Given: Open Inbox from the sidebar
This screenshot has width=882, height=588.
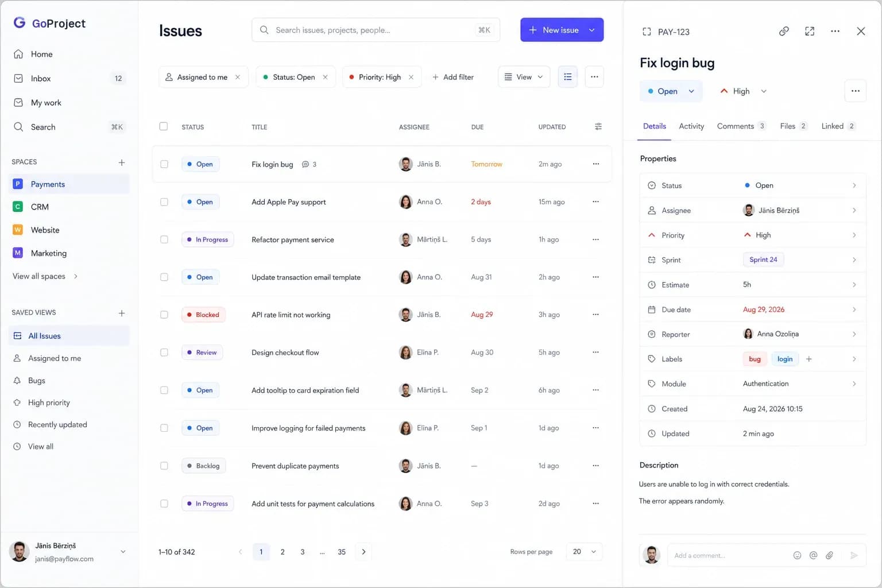Looking at the screenshot, I should (x=69, y=78).
